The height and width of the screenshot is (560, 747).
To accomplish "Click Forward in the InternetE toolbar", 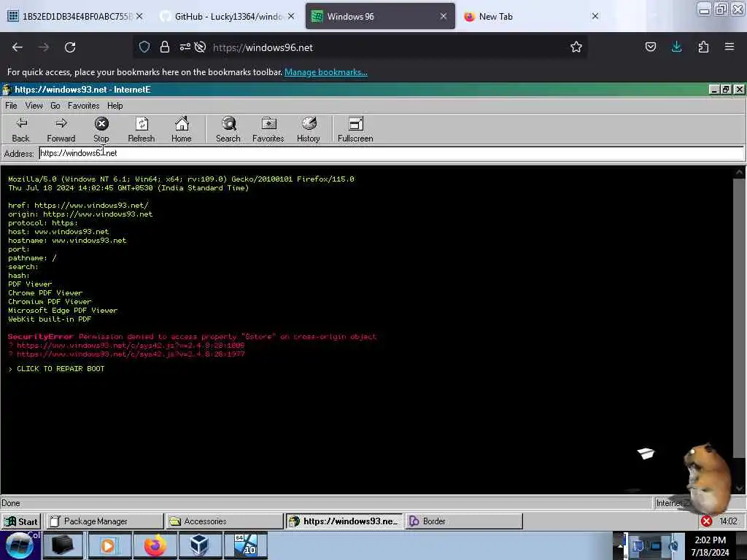I will pos(61,130).
